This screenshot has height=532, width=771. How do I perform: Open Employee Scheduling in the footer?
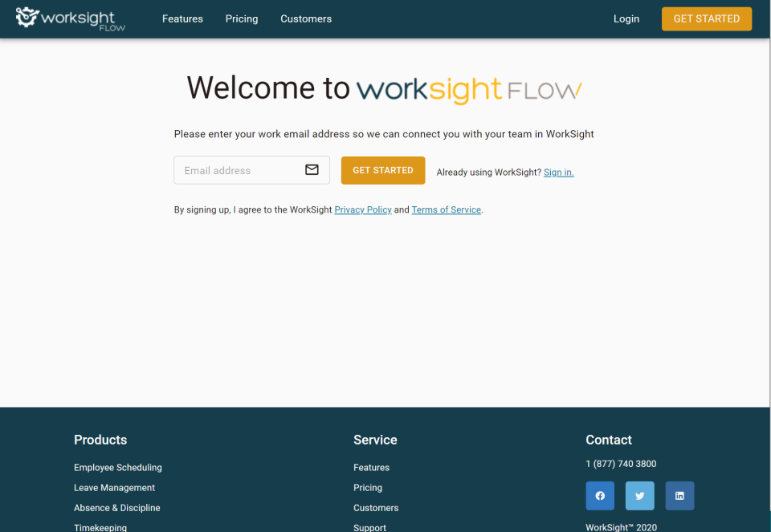117,467
